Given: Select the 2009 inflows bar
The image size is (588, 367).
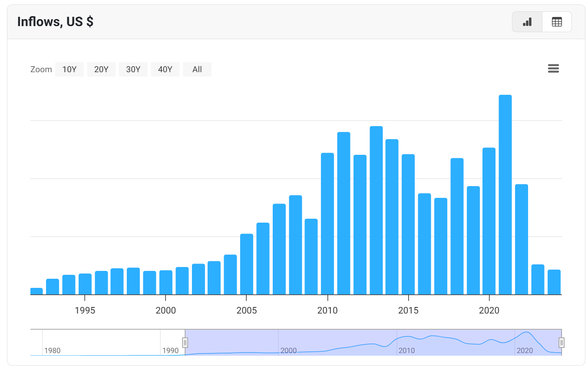Looking at the screenshot, I should point(311,257).
